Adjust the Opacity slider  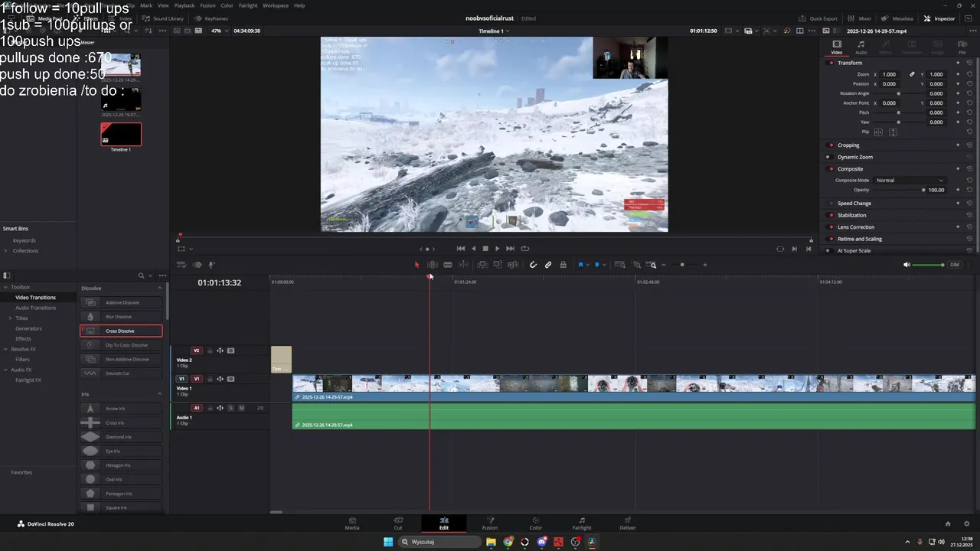tap(898, 190)
